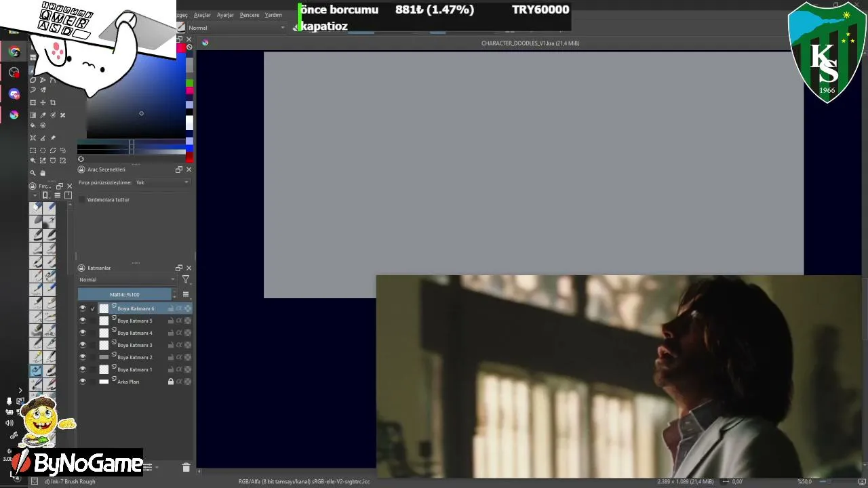Float the Araç Seçenekleri docker
Viewport: 868px width, 488px height.
tap(179, 169)
